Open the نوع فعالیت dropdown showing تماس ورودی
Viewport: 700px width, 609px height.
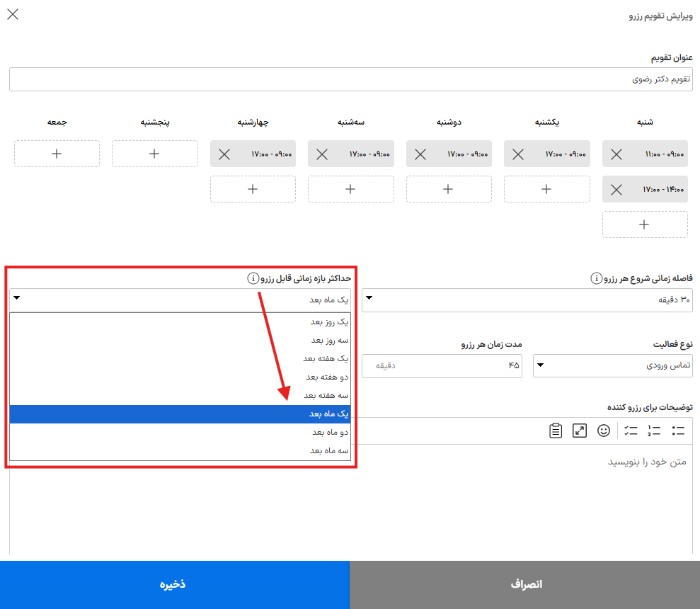tap(613, 365)
